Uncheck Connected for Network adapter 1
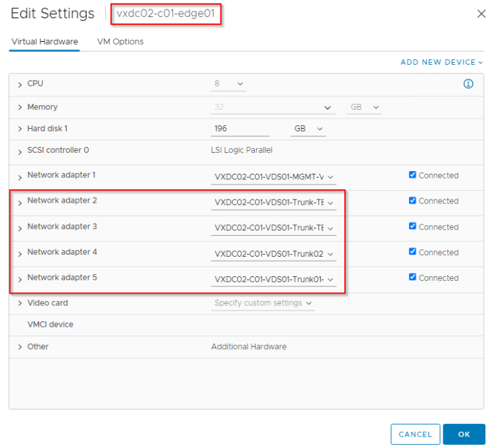The width and height of the screenshot is (492, 448). click(x=412, y=174)
